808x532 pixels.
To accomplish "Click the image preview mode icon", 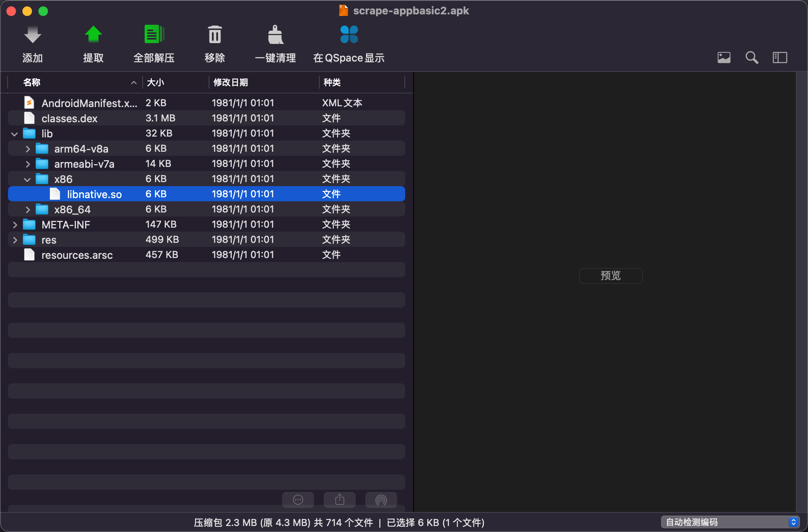I will click(x=724, y=58).
